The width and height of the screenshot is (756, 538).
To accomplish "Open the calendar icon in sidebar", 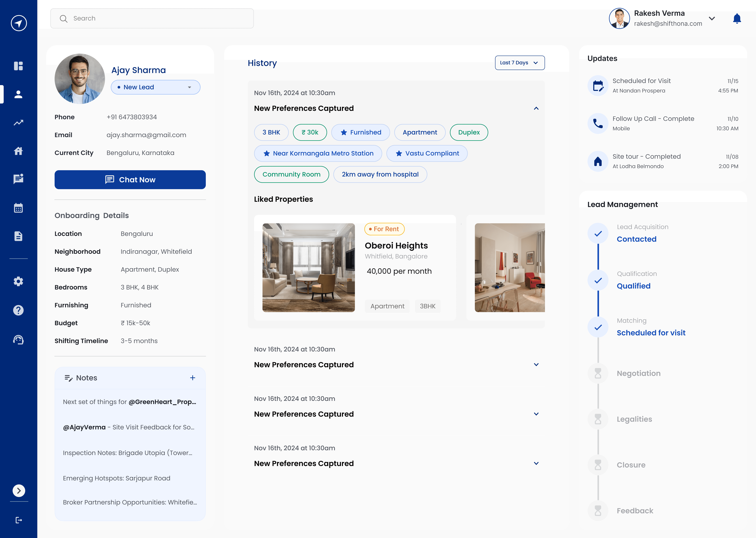I will click(19, 208).
